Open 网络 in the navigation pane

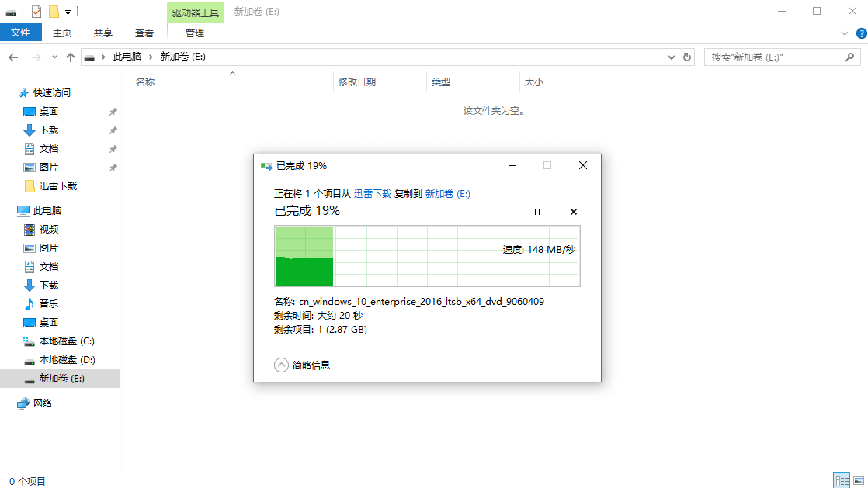click(43, 403)
